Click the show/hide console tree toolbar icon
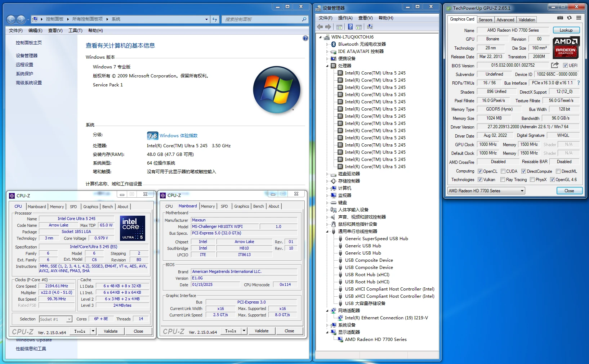589x364 pixels. tap(339, 27)
